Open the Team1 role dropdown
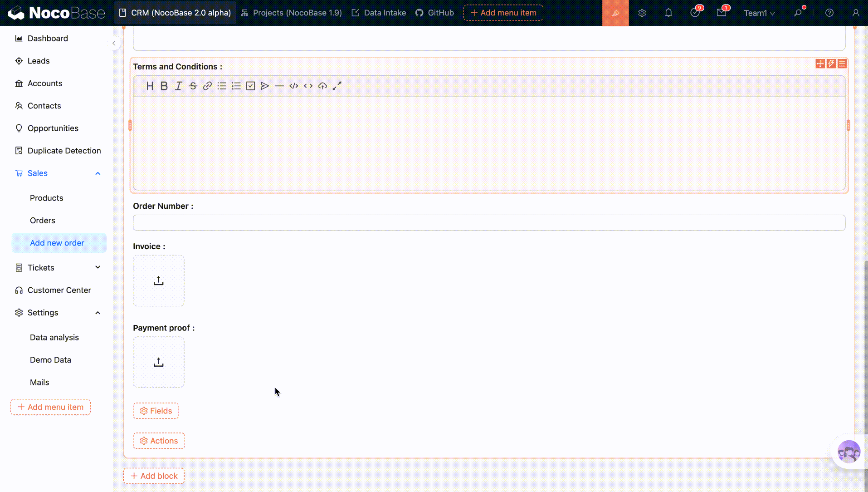This screenshot has height=492, width=868. (759, 13)
